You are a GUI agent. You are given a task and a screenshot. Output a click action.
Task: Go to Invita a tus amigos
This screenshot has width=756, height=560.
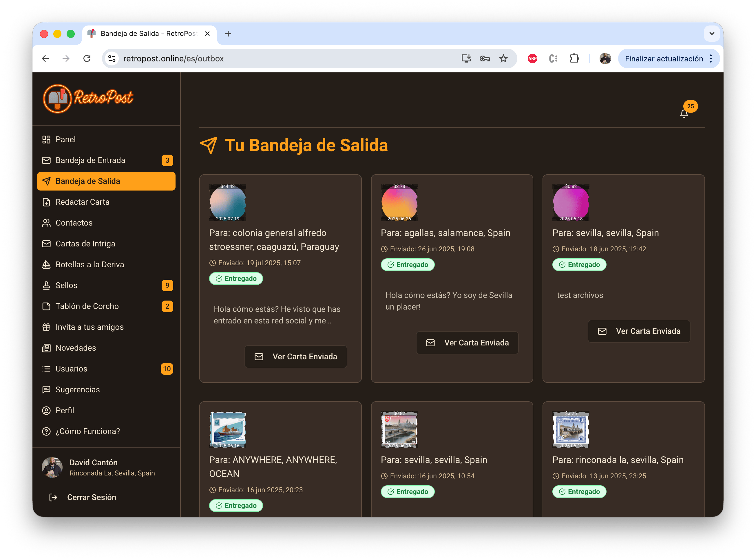pyautogui.click(x=89, y=327)
